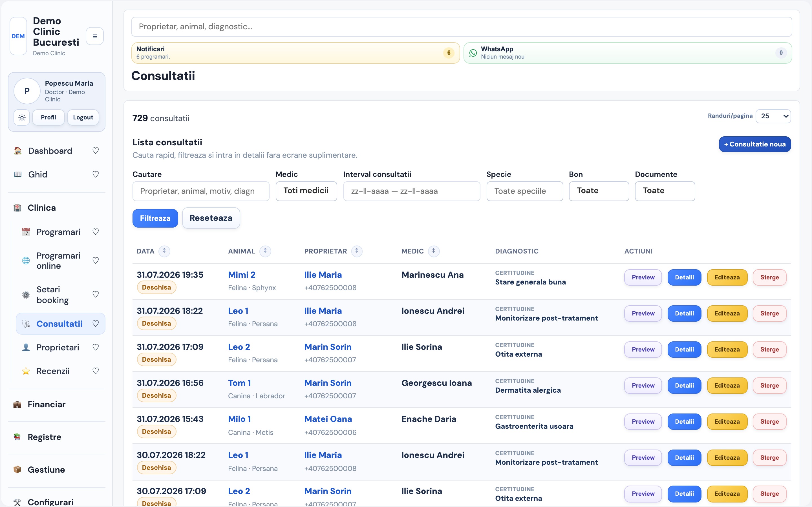The width and height of the screenshot is (812, 507).
Task: Open the Randuri/pagina dropdown showing 25
Action: (773, 116)
